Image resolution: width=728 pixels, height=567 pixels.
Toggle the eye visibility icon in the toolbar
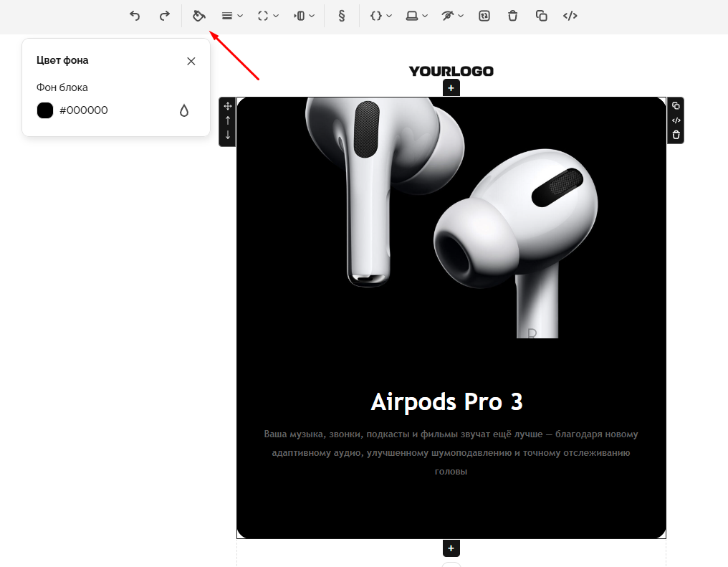[x=452, y=16]
